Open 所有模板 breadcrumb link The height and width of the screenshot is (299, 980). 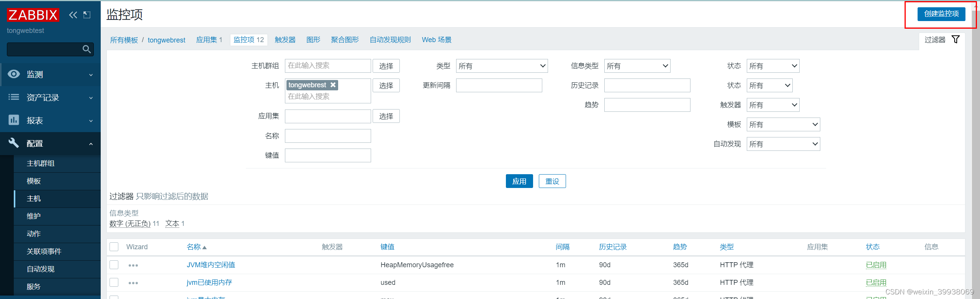(124, 40)
